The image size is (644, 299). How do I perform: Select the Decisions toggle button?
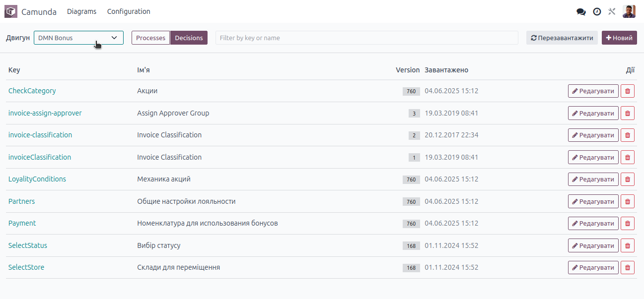pyautogui.click(x=189, y=38)
